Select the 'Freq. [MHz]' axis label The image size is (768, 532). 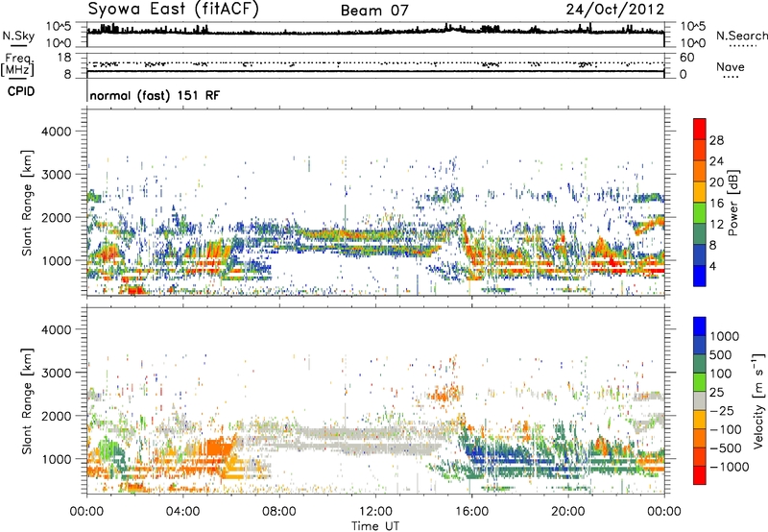(17, 65)
